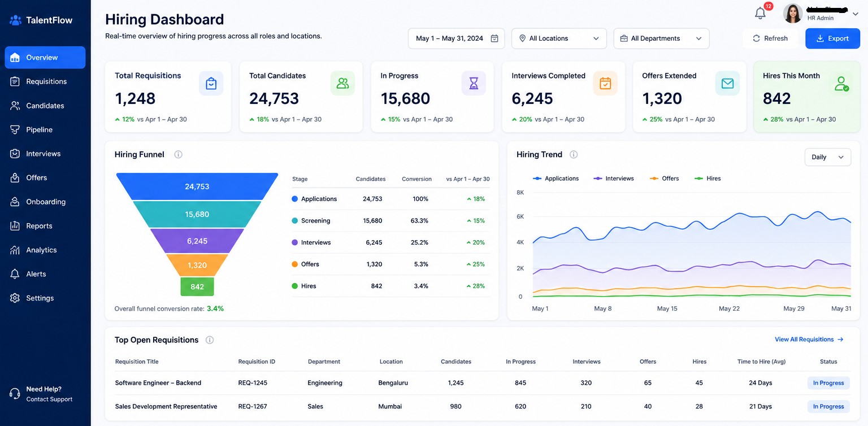868x426 pixels.
Task: Click the location pin icon in filter
Action: 523,38
